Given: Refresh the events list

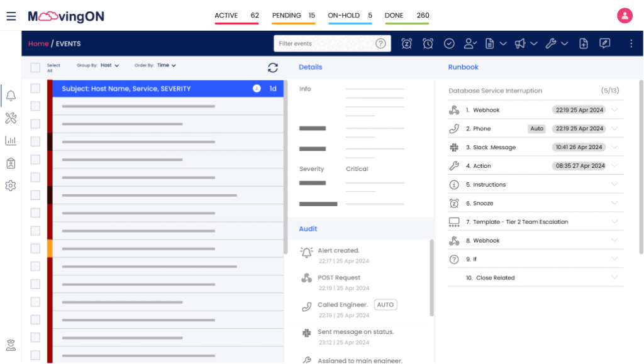Looking at the screenshot, I should coord(273,68).
